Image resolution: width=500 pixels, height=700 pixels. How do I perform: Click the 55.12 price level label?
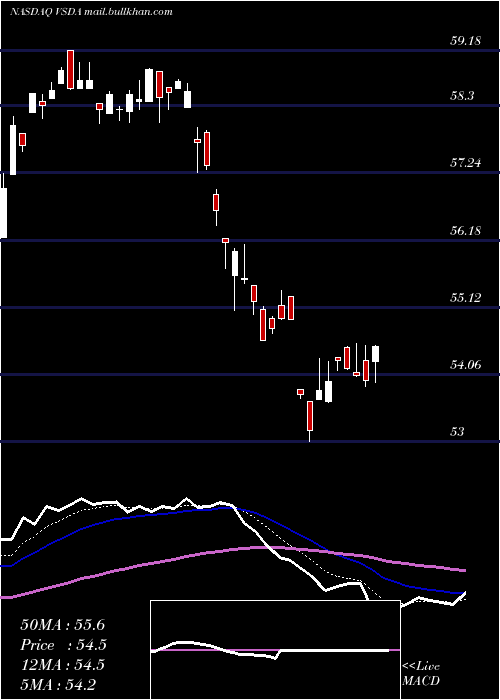pos(465,298)
